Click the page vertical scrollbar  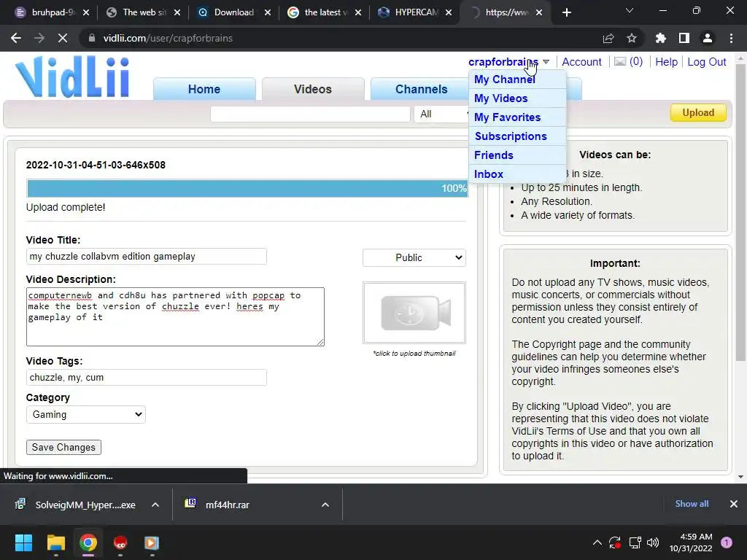(740, 212)
